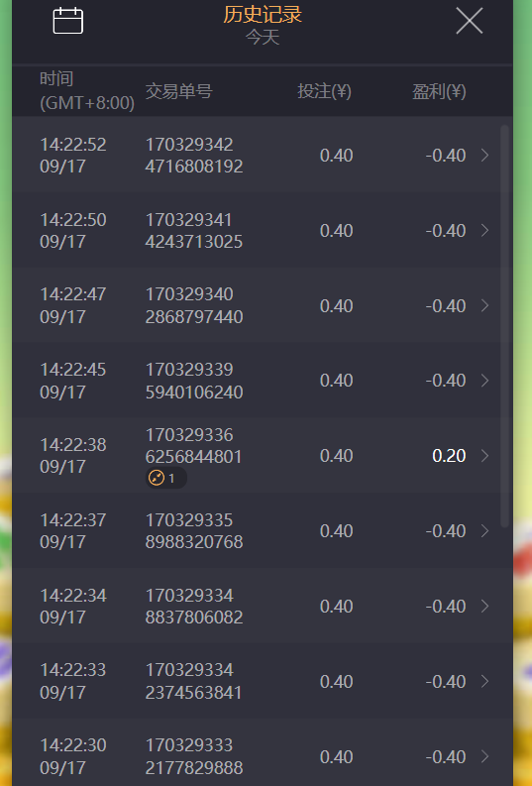Click the 交易单号 column header
Viewport: 532px width, 786px height.
click(179, 91)
